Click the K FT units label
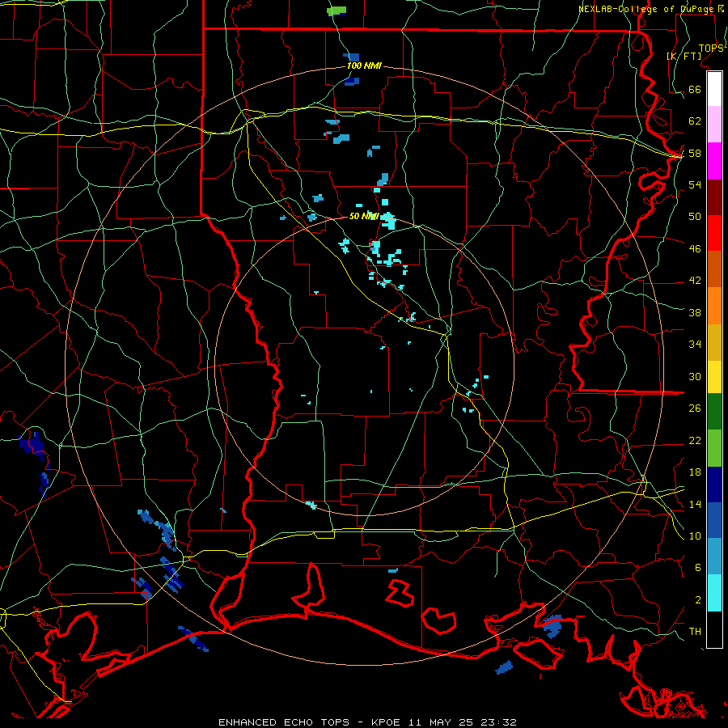 point(684,56)
